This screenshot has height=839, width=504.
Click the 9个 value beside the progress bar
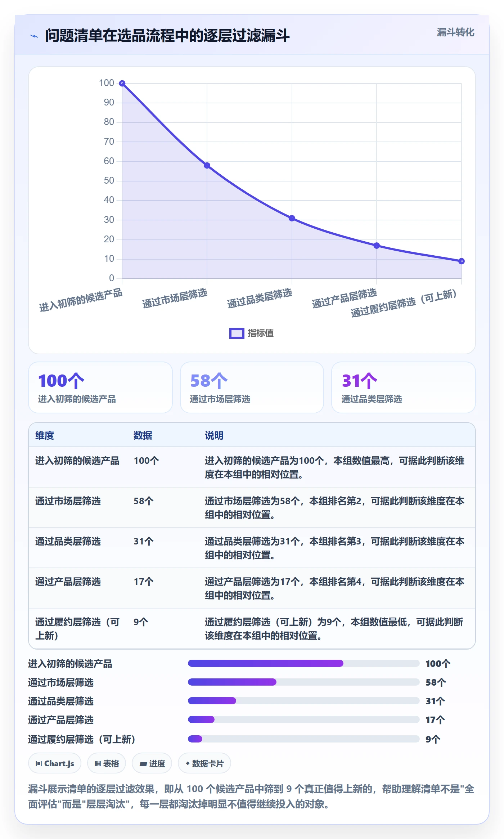click(433, 739)
